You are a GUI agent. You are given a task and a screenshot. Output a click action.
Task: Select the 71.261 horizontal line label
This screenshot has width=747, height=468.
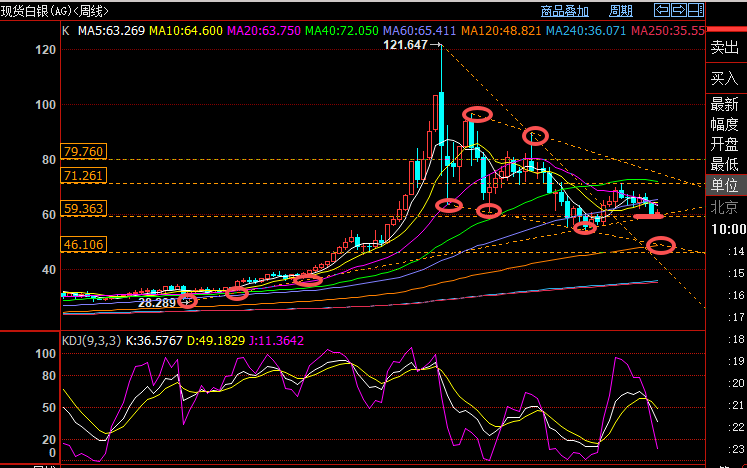click(83, 176)
